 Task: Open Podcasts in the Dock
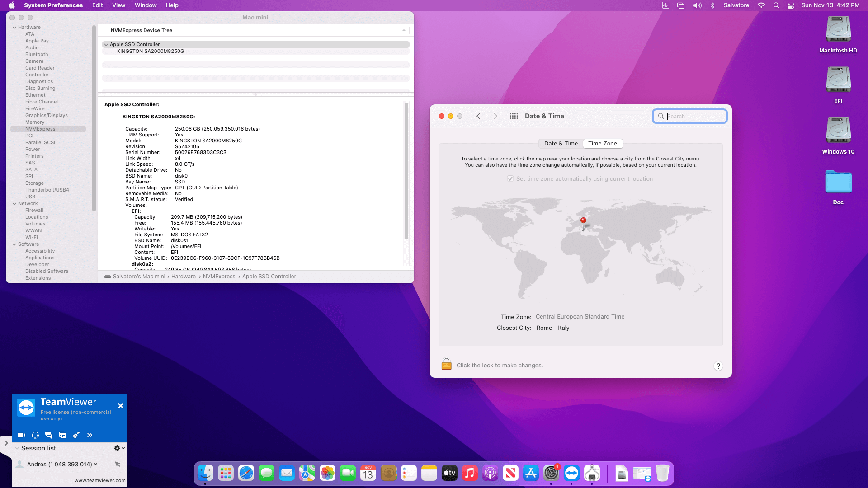[490, 473]
